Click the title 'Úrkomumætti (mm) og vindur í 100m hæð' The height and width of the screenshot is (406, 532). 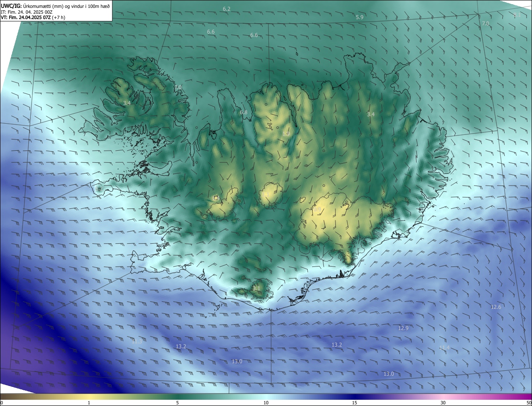click(x=66, y=6)
